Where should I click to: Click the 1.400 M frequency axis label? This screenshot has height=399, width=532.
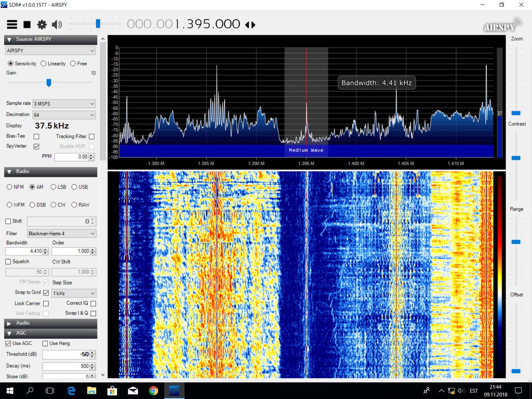[x=356, y=164]
